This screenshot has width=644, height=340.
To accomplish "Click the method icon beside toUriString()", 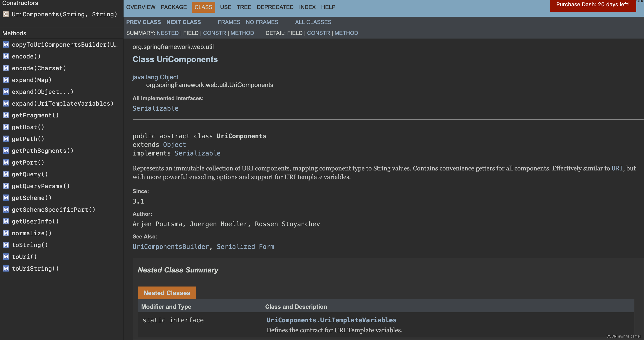I will [x=6, y=268].
